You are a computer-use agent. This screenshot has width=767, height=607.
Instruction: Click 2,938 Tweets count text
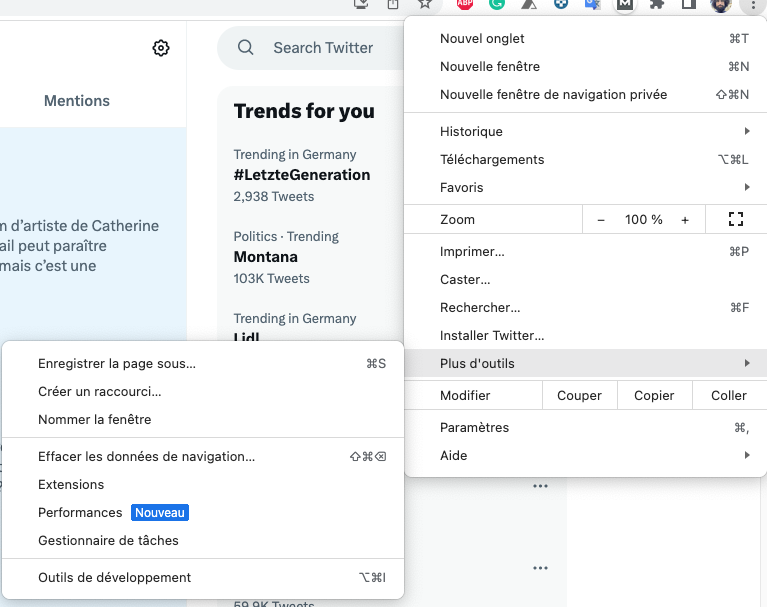coord(273,196)
